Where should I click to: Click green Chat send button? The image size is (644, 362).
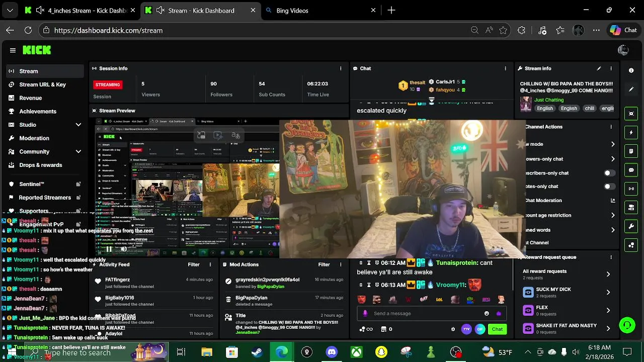(x=497, y=329)
